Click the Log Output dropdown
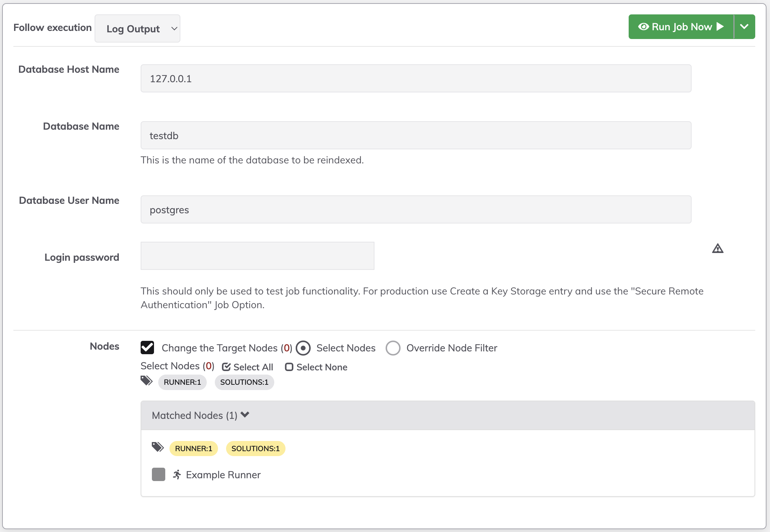The image size is (770, 532). (x=138, y=27)
